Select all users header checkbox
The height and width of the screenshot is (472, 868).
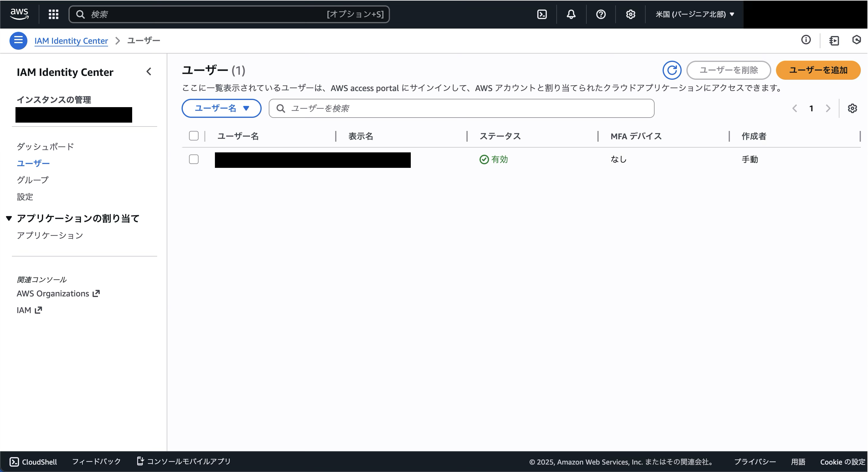click(x=194, y=136)
